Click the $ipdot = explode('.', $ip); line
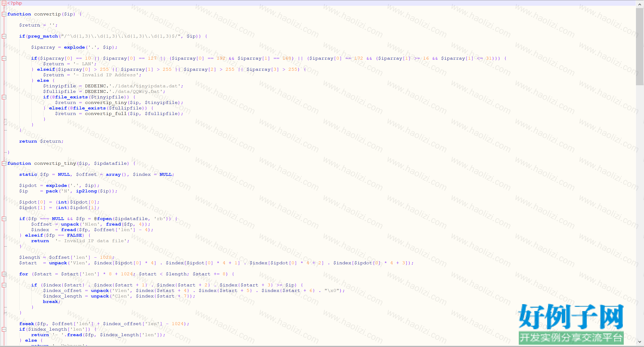This screenshot has width=644, height=347. [59, 185]
